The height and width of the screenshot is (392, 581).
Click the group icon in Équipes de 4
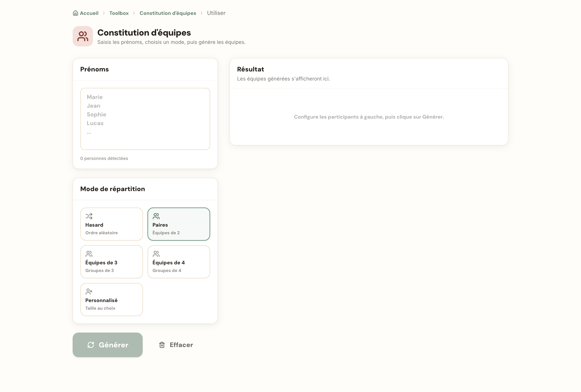pyautogui.click(x=156, y=254)
